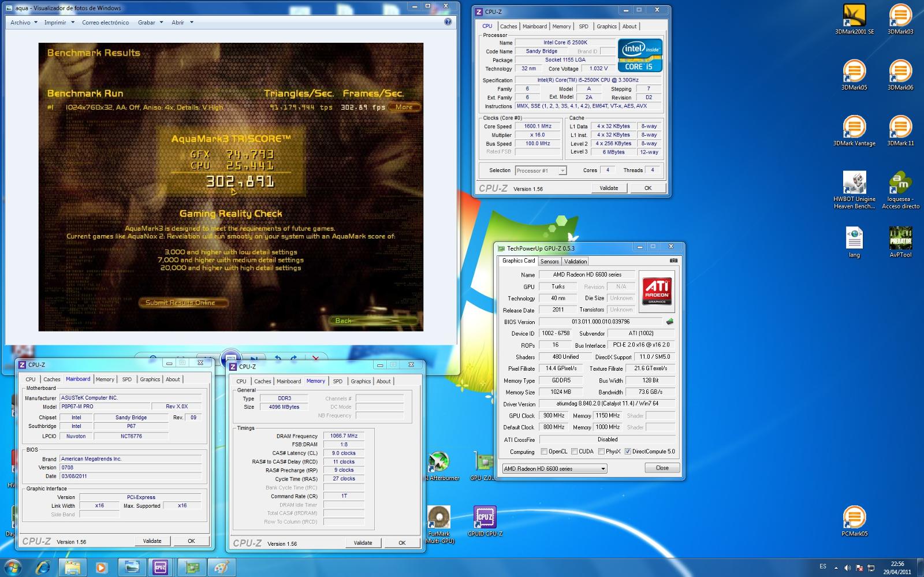Open Graphics tab in Mainboard CPU-Z window
The width and height of the screenshot is (924, 577).
pyautogui.click(x=150, y=379)
